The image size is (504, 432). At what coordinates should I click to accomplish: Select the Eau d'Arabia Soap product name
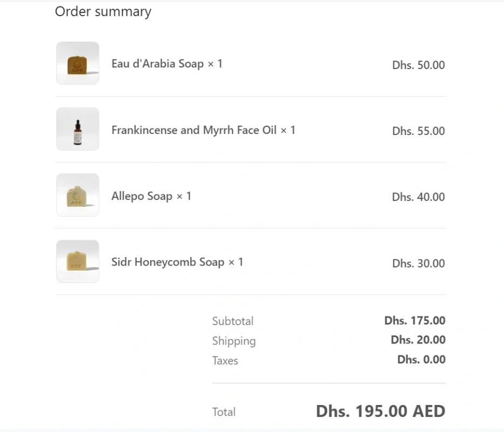(167, 64)
